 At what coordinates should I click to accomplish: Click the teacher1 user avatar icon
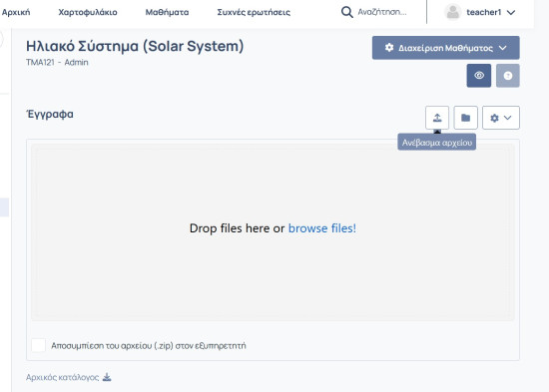point(453,12)
